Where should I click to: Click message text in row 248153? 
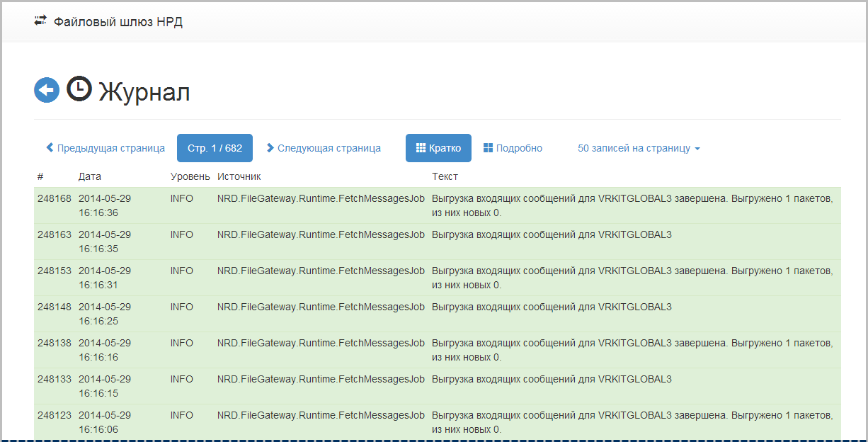[632, 278]
